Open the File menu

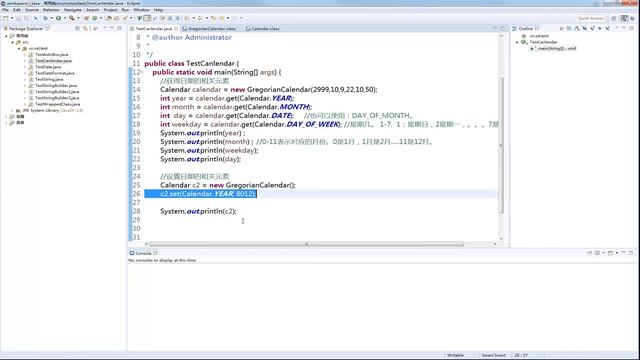5,9
